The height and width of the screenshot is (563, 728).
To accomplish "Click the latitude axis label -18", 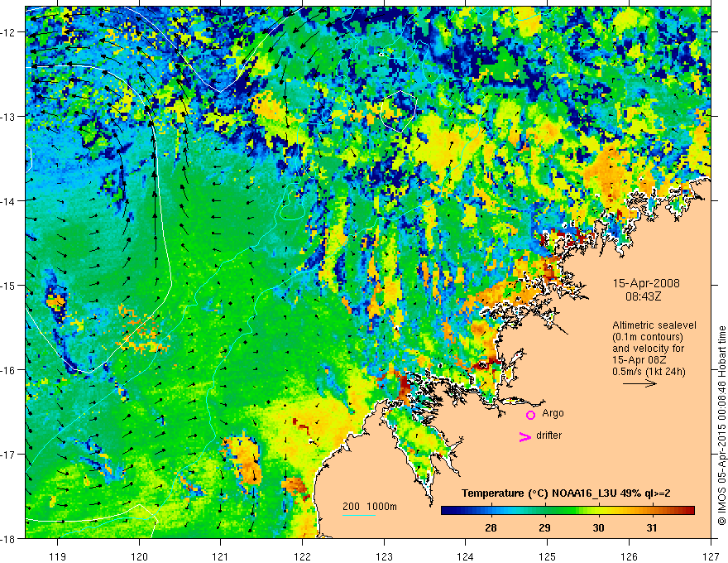I will [x=8, y=539].
